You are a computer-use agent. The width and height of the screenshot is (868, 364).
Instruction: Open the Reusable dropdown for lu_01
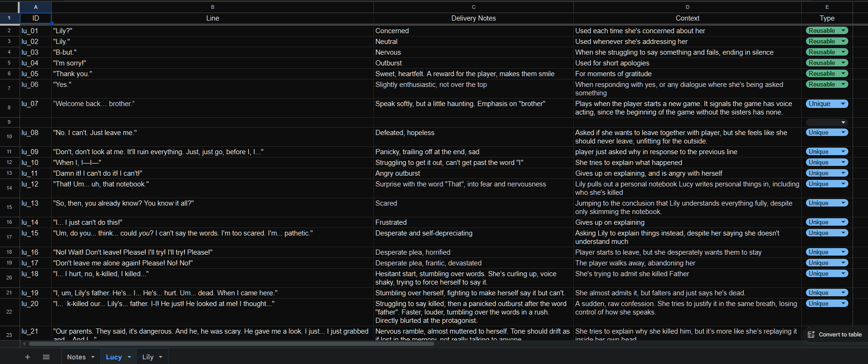coord(843,31)
